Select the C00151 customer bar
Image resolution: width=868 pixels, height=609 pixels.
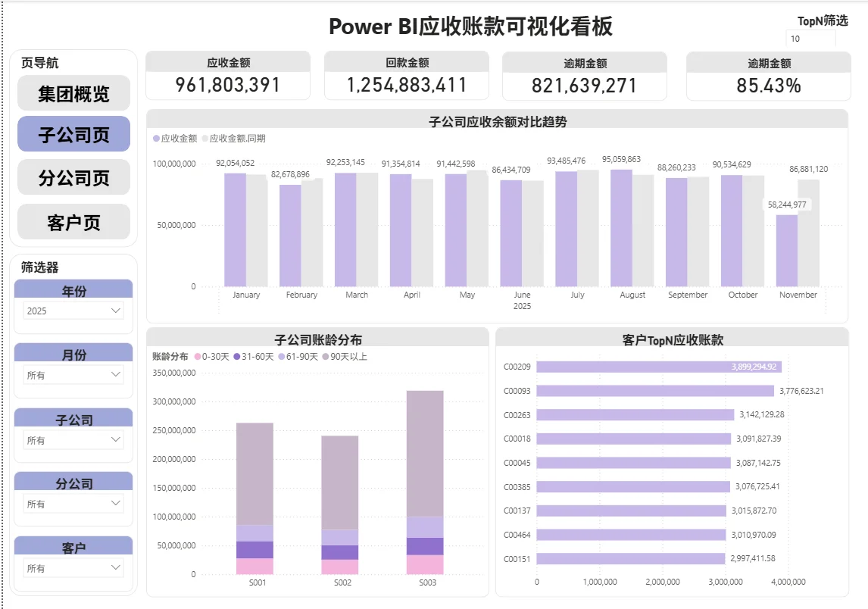(x=630, y=558)
